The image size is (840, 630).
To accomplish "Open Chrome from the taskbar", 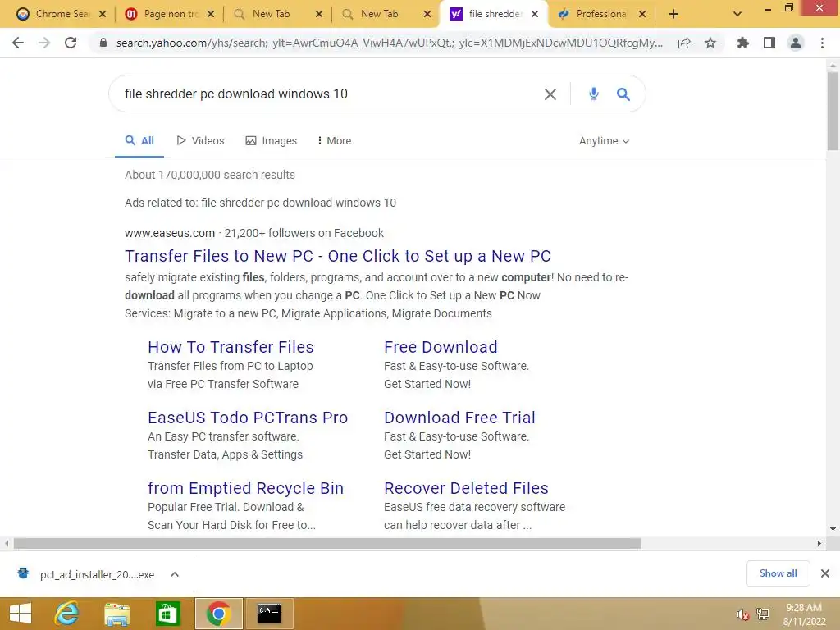I will pos(218,614).
